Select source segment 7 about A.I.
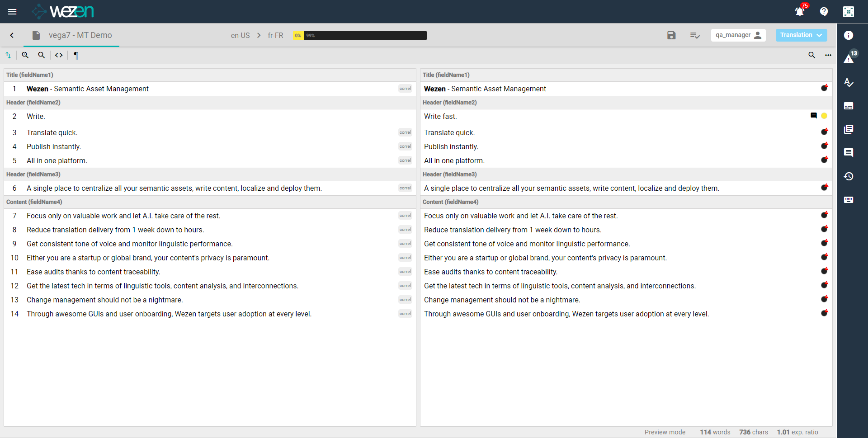868x438 pixels. click(123, 216)
